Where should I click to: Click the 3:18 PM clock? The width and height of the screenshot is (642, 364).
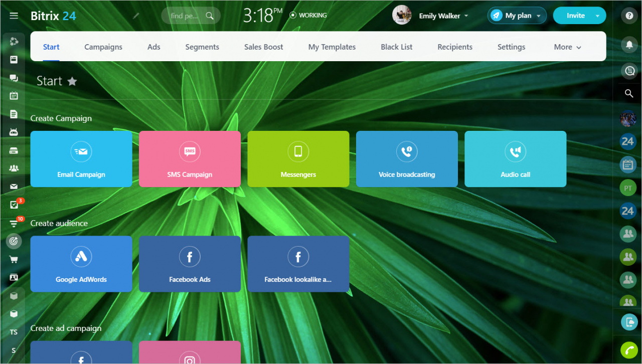(x=263, y=16)
